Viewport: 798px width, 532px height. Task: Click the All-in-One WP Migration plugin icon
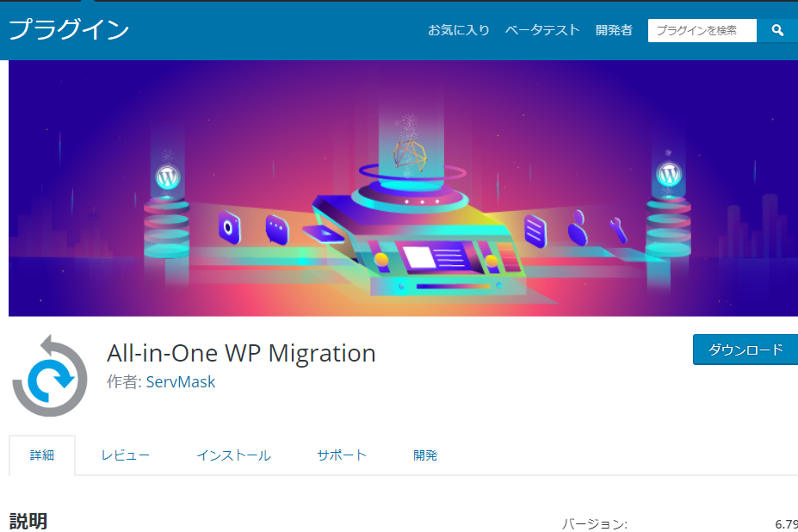(x=50, y=375)
